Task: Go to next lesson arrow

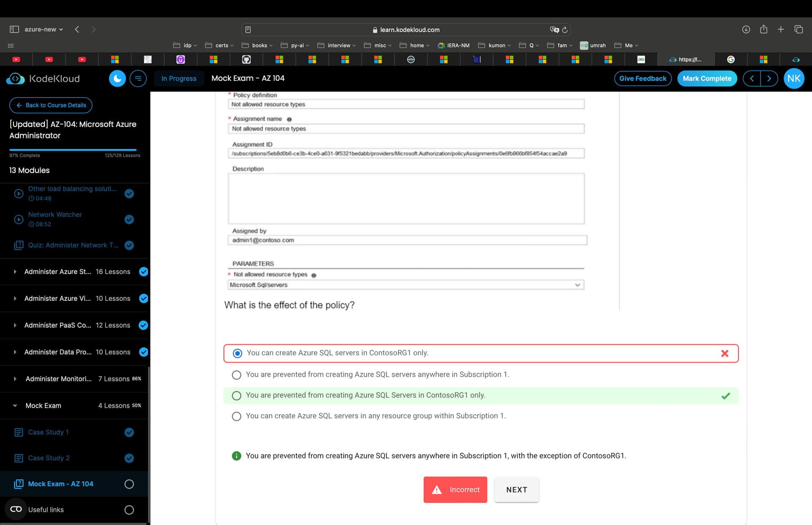Action: pos(769,79)
